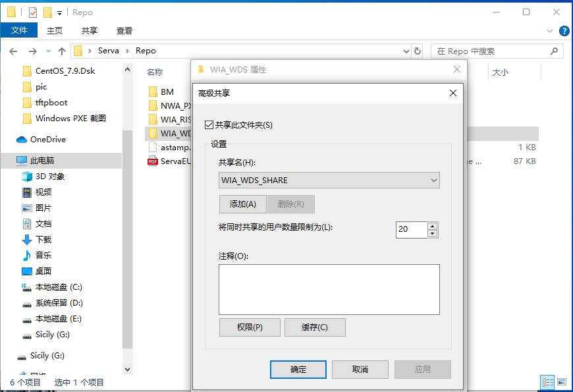The image size is (573, 392).
Task: Click the back navigation arrow
Action: 13,51
